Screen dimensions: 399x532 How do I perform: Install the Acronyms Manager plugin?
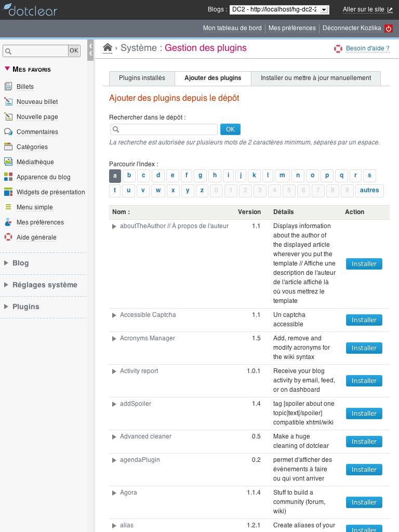(x=364, y=348)
